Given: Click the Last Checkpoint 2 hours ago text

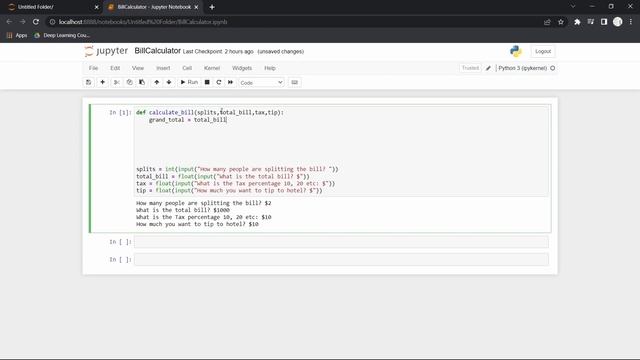Looking at the screenshot, I should [x=218, y=51].
